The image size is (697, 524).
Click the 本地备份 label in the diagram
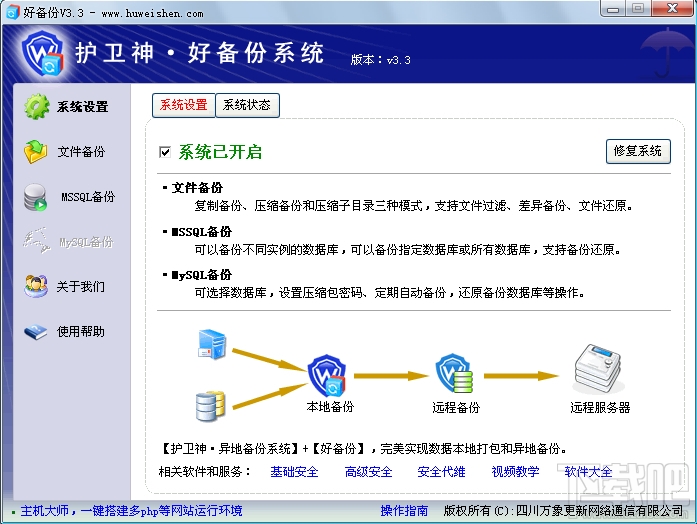(x=330, y=407)
